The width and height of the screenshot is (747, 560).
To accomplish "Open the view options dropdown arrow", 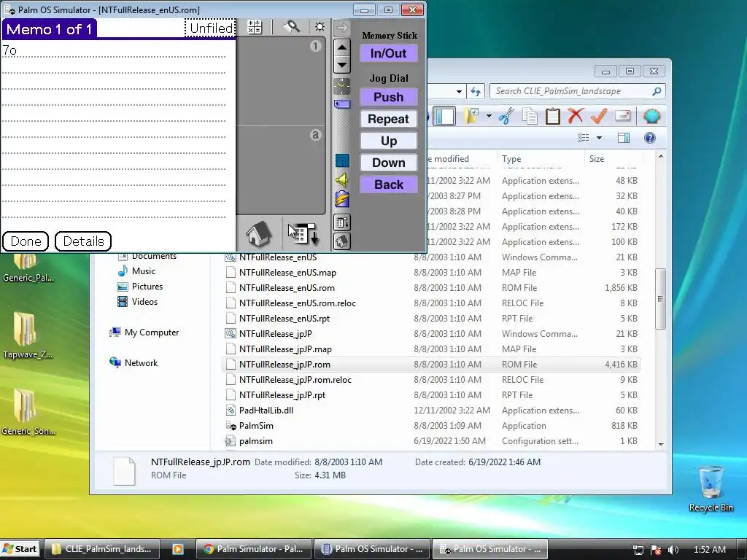I will click(x=600, y=138).
